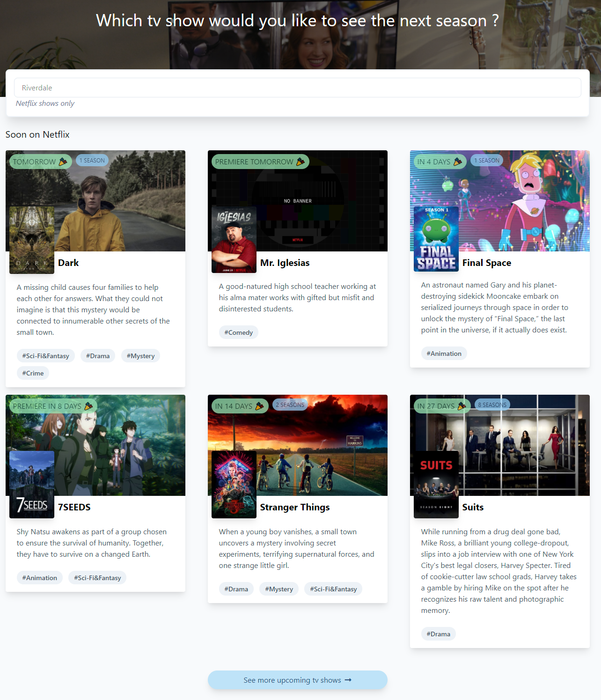Click the 1 SEASON badge on Dark
This screenshot has height=700, width=601.
(x=92, y=160)
